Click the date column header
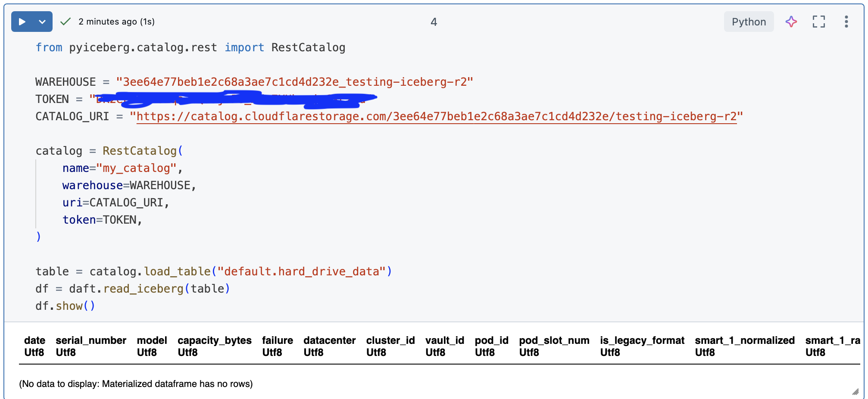Screen dimensions: 868x399 point(34,340)
